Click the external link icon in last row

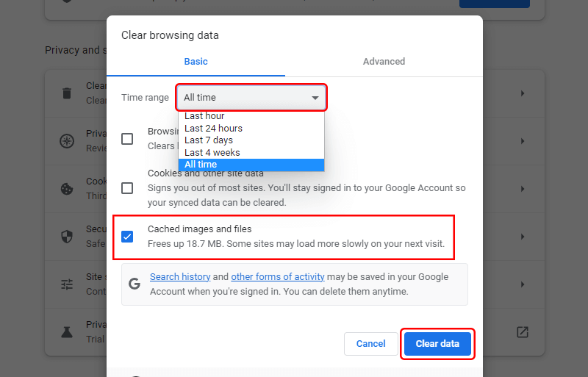coord(523,332)
